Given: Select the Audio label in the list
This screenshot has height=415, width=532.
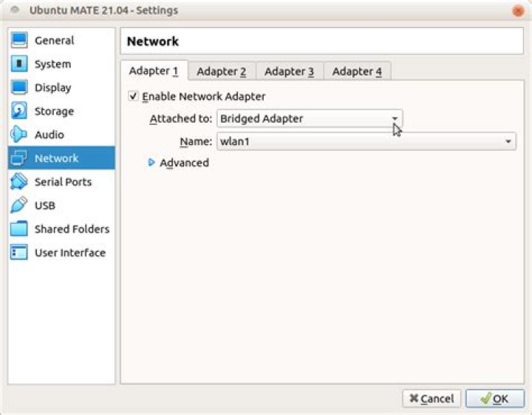Looking at the screenshot, I should (50, 135).
